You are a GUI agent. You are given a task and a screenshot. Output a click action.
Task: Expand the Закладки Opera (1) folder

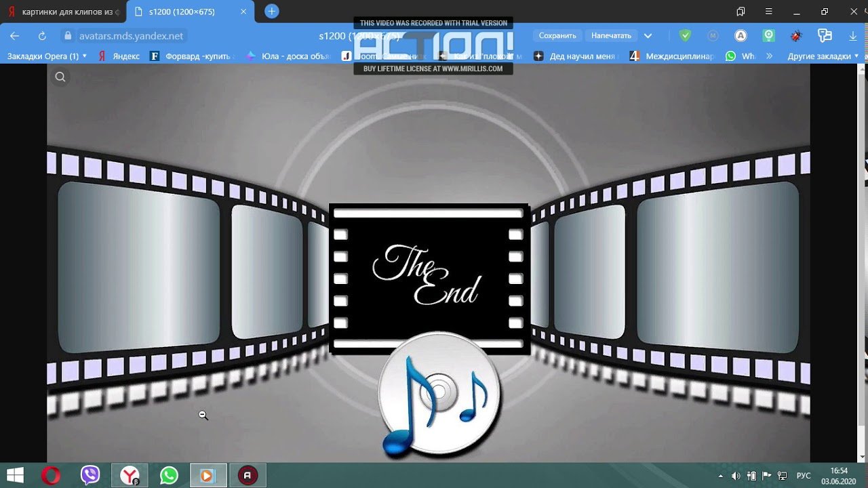pyautogui.click(x=46, y=56)
